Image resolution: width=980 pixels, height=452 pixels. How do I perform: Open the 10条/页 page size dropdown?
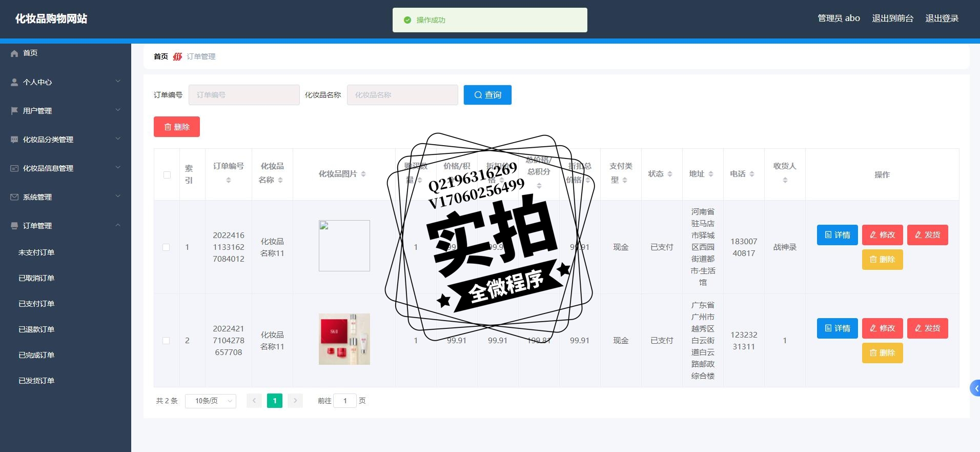211,401
